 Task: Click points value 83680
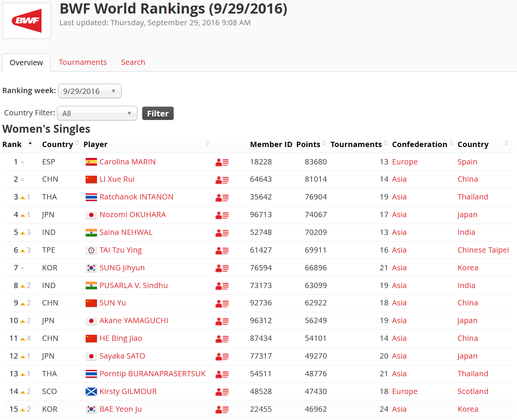click(316, 162)
